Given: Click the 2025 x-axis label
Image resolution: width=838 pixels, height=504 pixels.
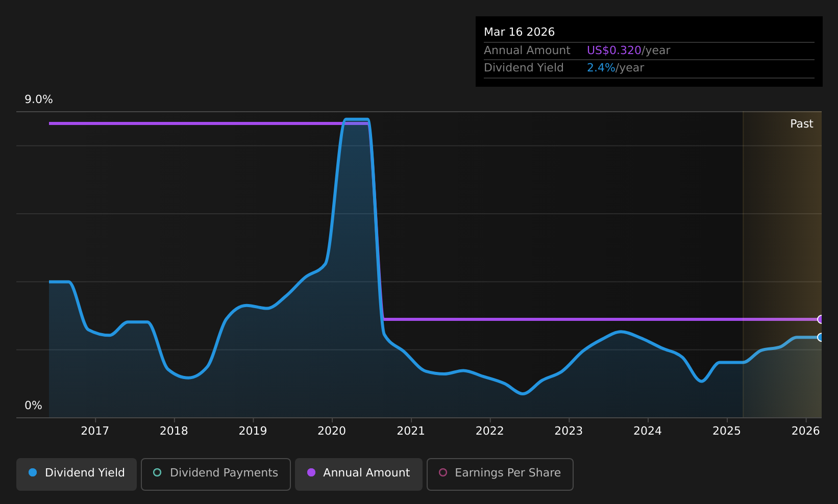Looking at the screenshot, I should [727, 431].
